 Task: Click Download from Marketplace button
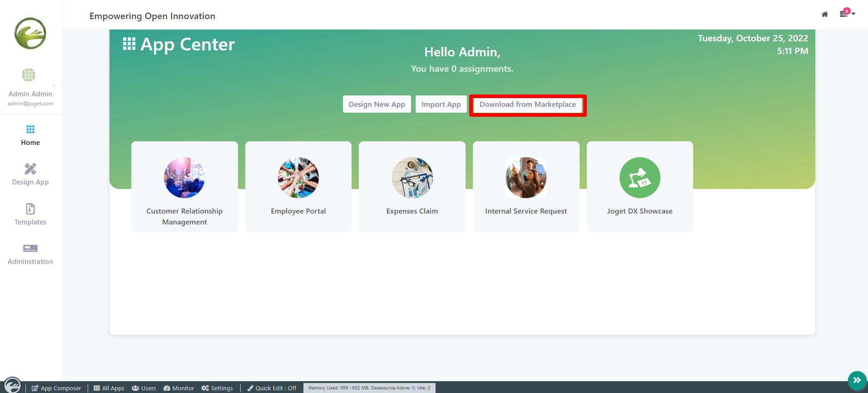[528, 104]
